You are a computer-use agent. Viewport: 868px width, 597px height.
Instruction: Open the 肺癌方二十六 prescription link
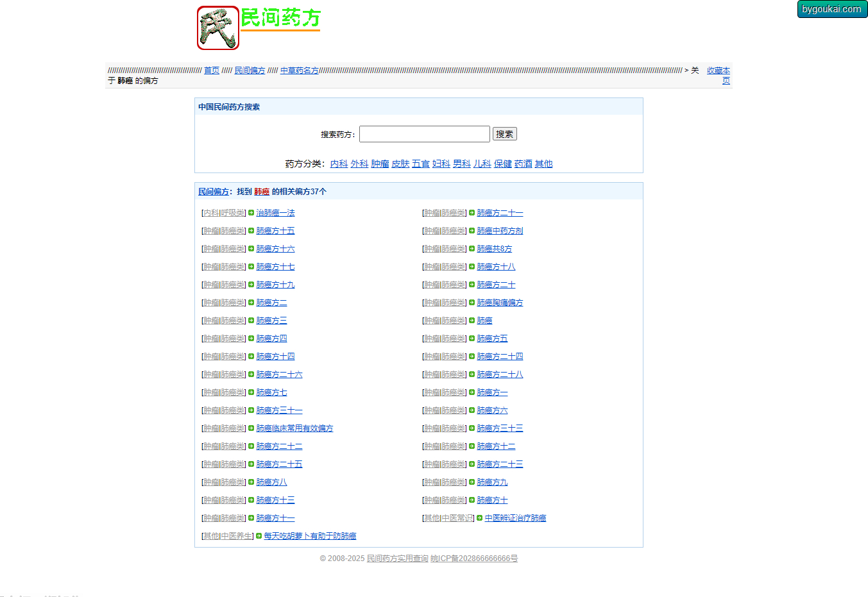coord(279,374)
